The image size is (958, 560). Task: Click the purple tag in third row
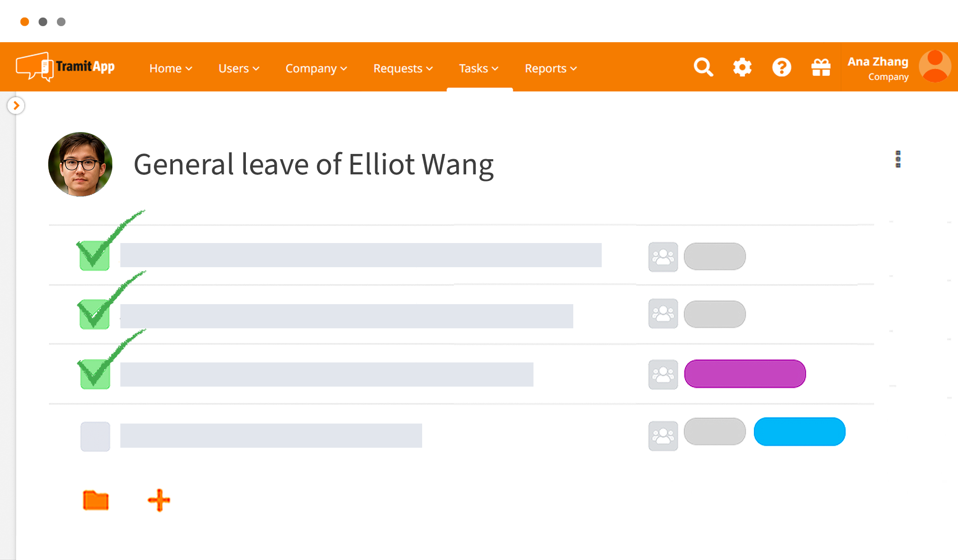[x=745, y=374]
